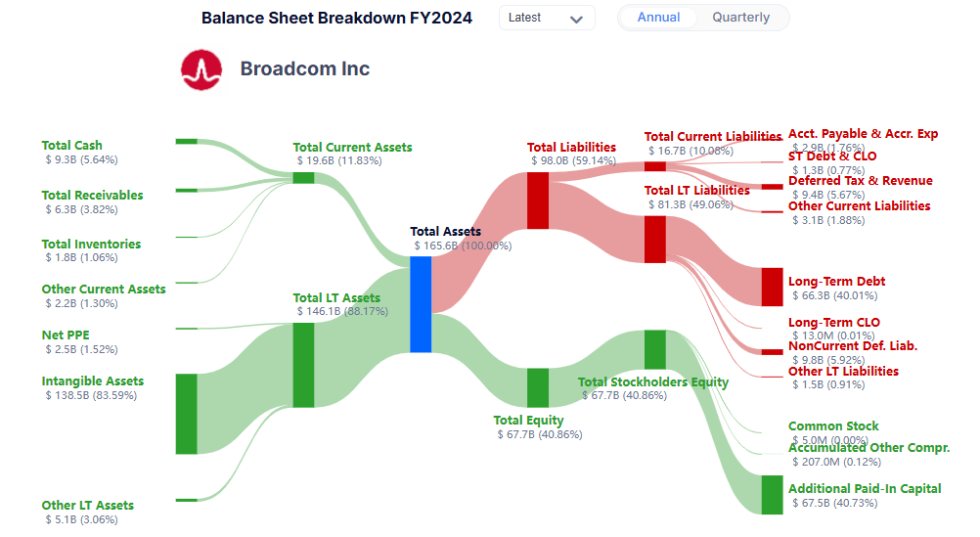Click the Total Stockholders Equity green node bar
980x537 pixels.
click(655, 349)
